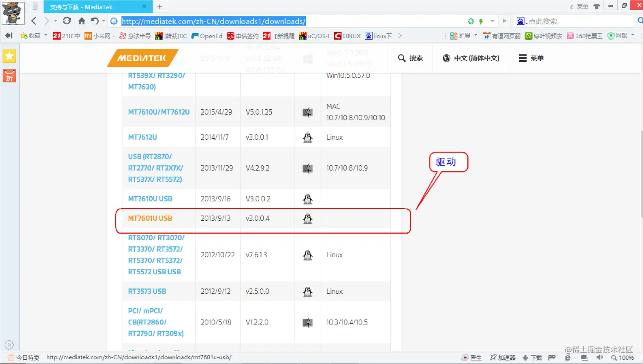Click the Linux penguin icon in MT7601U row
Viewport: 643px width, 364px height.
point(307,219)
